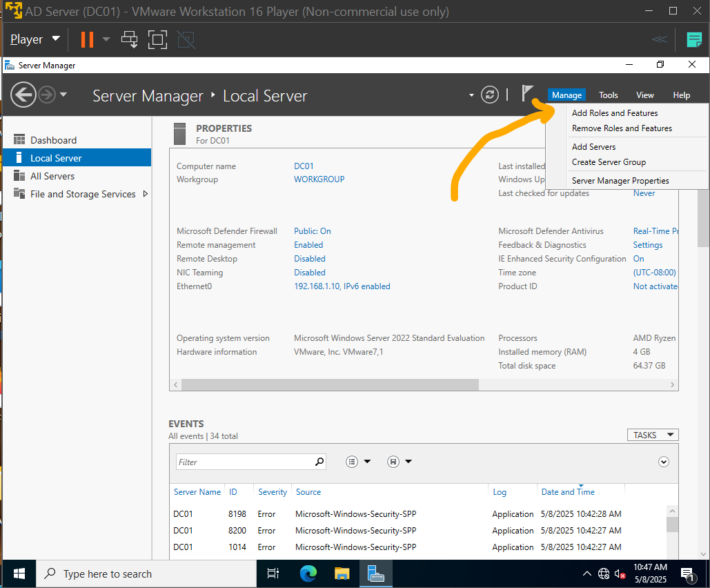
Task: Click the Unity mode icon in VMware toolbar
Action: (186, 39)
